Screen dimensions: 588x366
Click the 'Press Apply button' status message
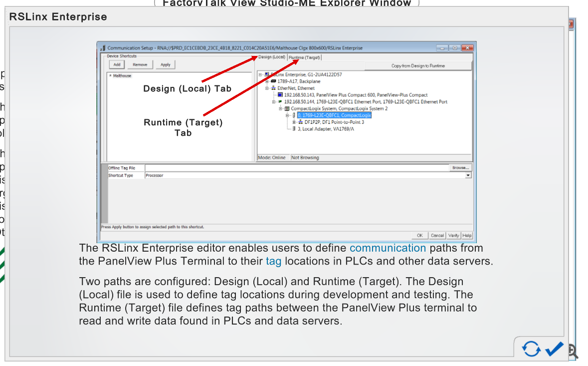(x=153, y=227)
